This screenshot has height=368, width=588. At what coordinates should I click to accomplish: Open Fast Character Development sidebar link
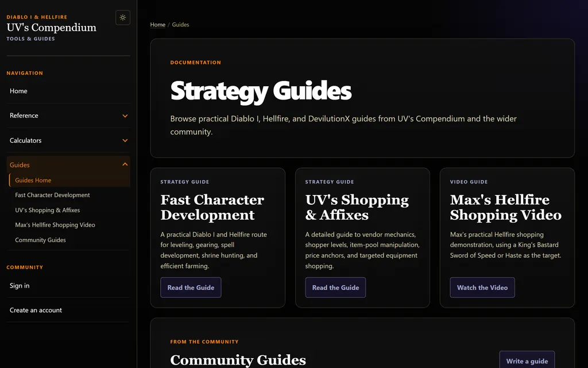pyautogui.click(x=52, y=195)
